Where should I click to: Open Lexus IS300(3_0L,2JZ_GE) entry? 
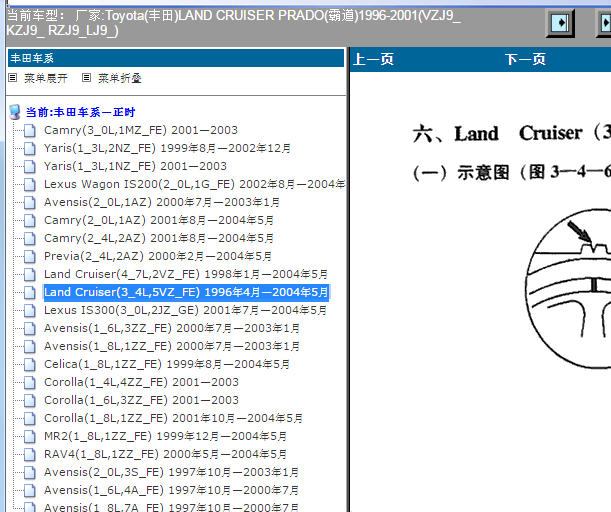[185, 310]
